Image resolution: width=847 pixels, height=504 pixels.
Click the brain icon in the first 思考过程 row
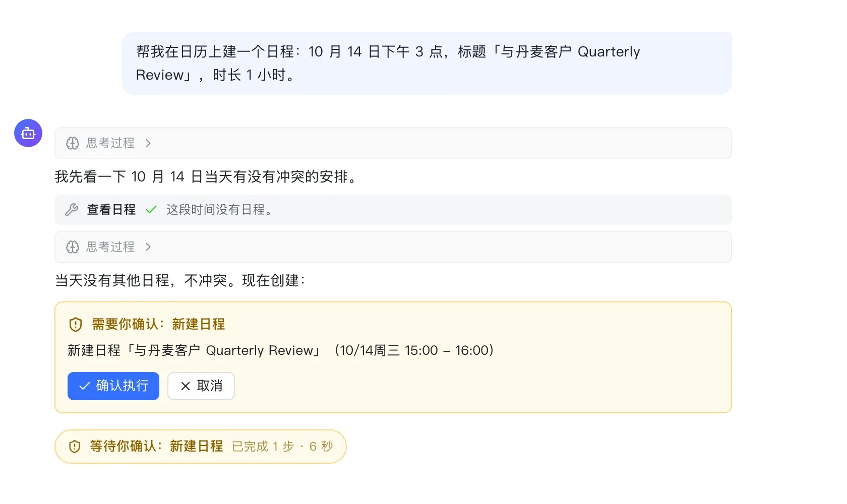coord(73,143)
